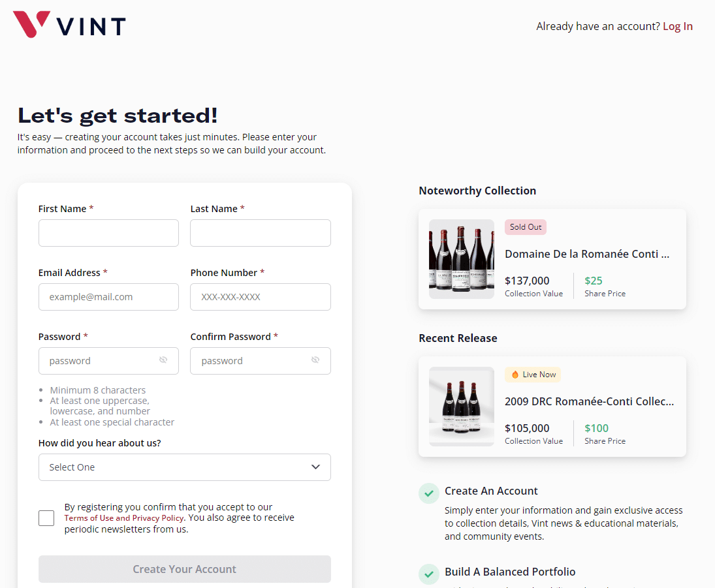
Task: Click the Email Address field
Action: click(108, 297)
